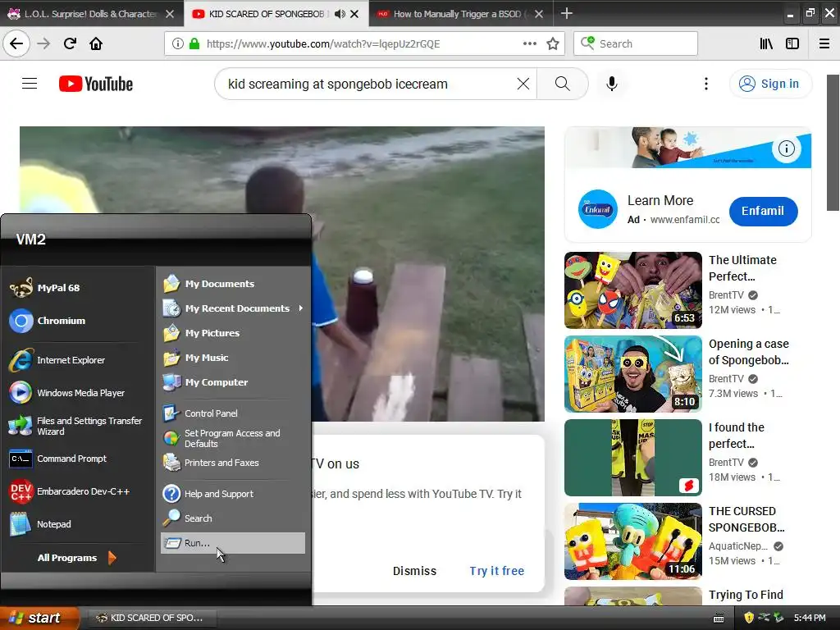
Task: Launch Embarcadero Dev-C++
Action: coord(70,491)
